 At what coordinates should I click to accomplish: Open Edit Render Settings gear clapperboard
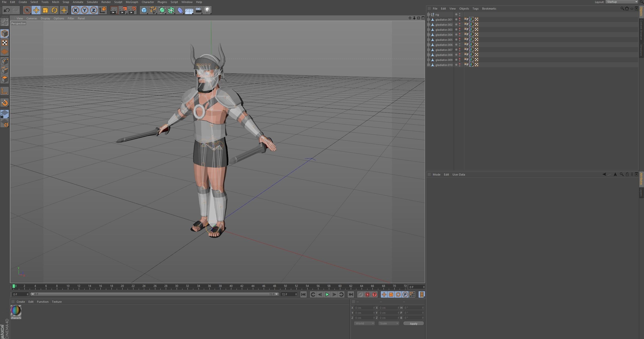[132, 10]
